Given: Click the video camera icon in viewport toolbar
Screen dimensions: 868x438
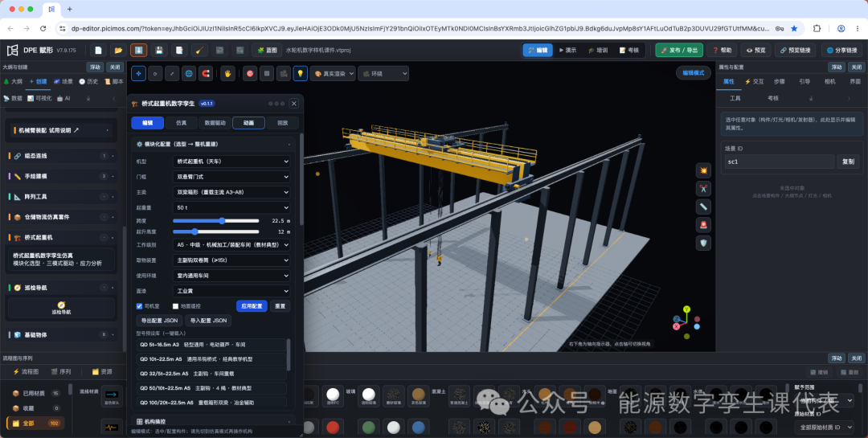Looking at the screenshot, I should tap(284, 73).
